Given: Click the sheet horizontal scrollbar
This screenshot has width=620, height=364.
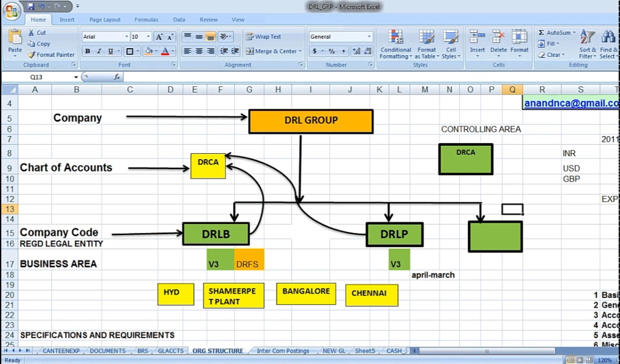Looking at the screenshot, I should point(486,351).
